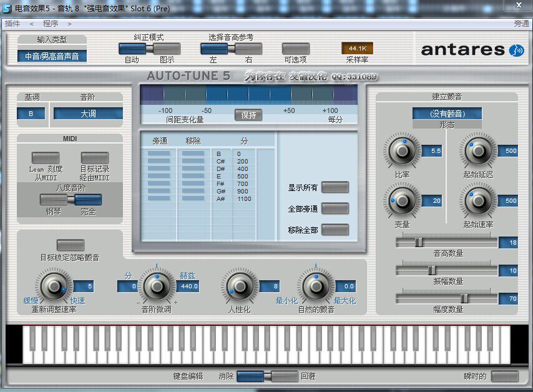Click the 幅度数量 formant amount slider
The width and height of the screenshot is (533, 392).
447,298
